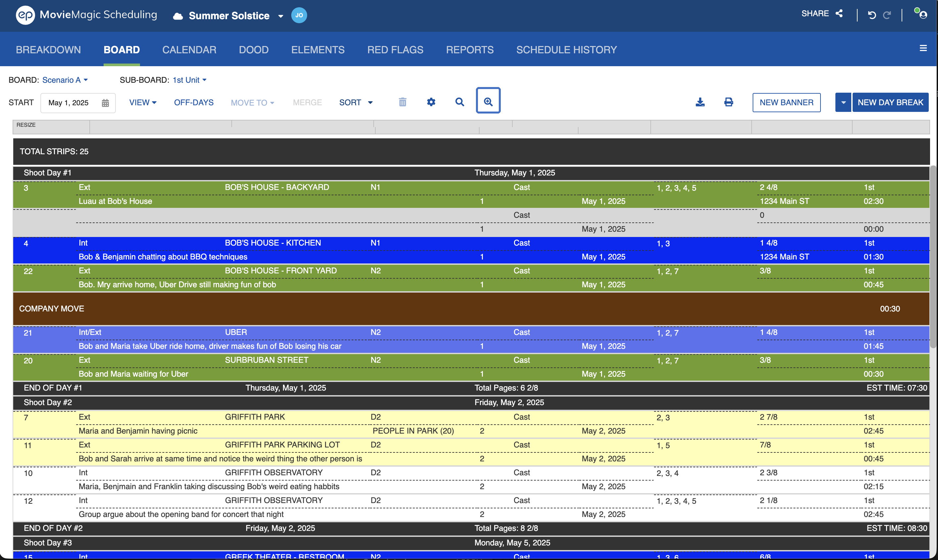
Task: Select scene 20 SURBRUBAN STREET strip
Action: point(471,367)
